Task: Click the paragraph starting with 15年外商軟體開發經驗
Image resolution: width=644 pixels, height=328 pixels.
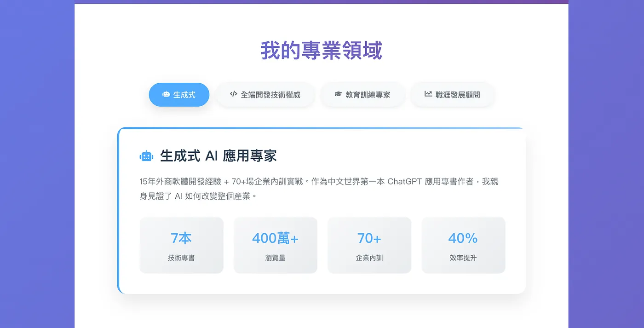Action: point(319,189)
